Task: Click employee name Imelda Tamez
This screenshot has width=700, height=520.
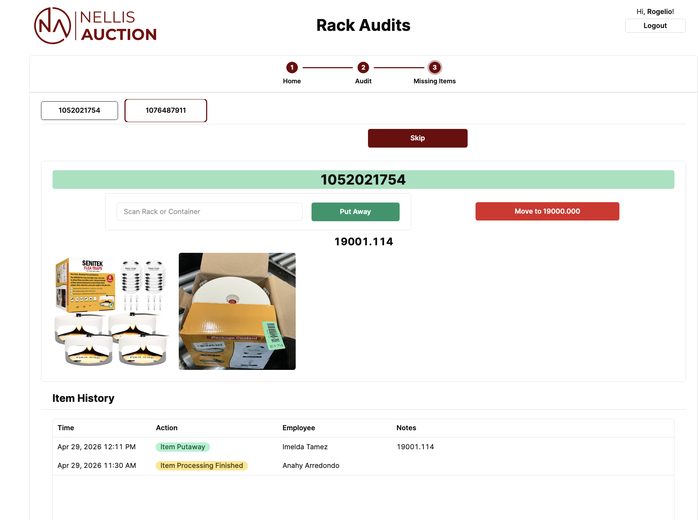Action: 305,447
